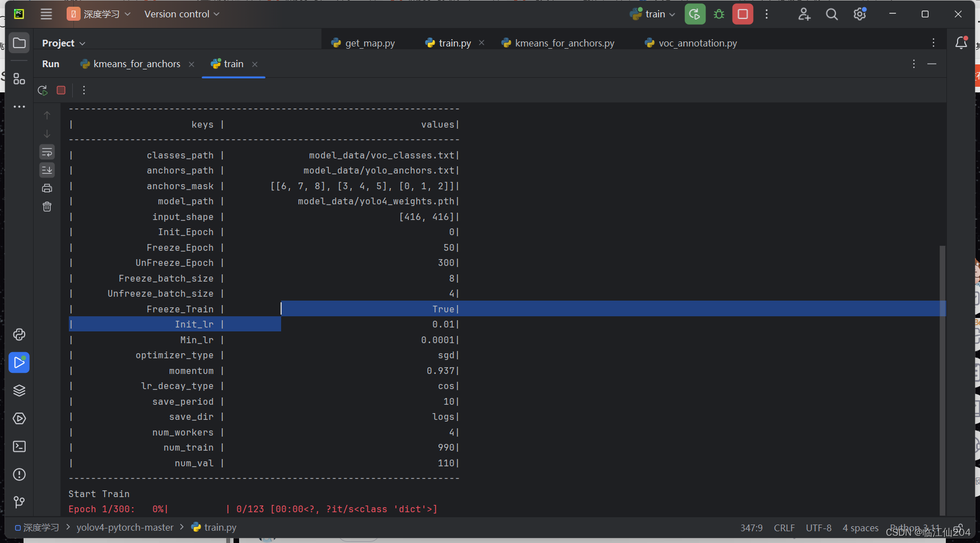Click the 'anchors_mask' key row
The width and height of the screenshot is (980, 543).
[x=180, y=186]
